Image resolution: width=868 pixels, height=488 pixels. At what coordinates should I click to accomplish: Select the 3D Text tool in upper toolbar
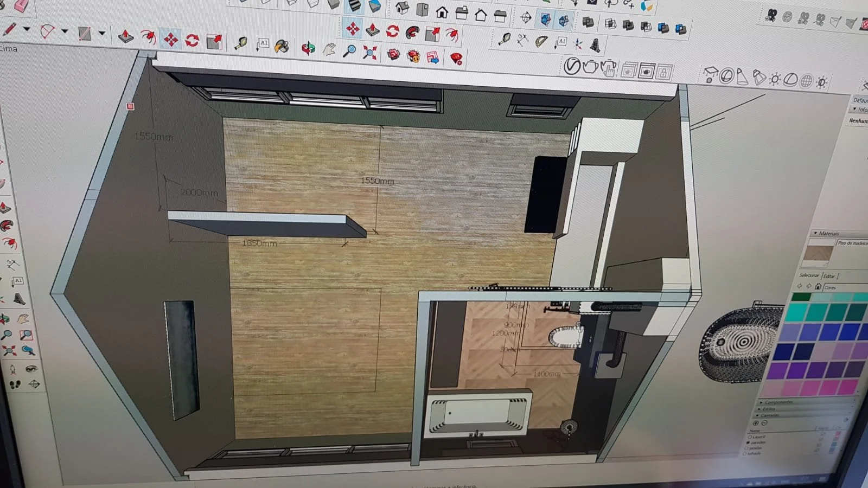point(595,46)
